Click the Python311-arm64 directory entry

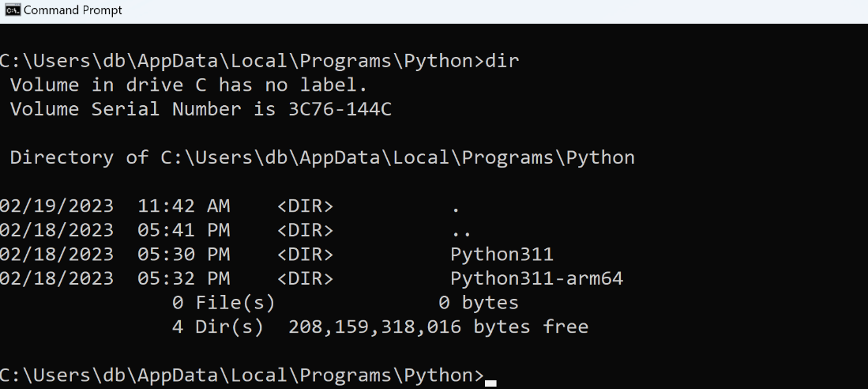[537, 278]
